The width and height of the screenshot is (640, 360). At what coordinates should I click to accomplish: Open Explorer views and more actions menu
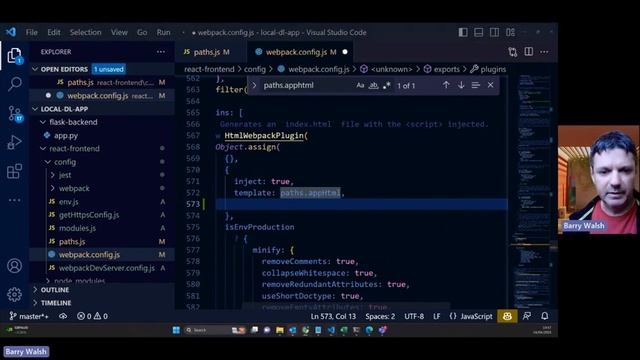pos(161,52)
